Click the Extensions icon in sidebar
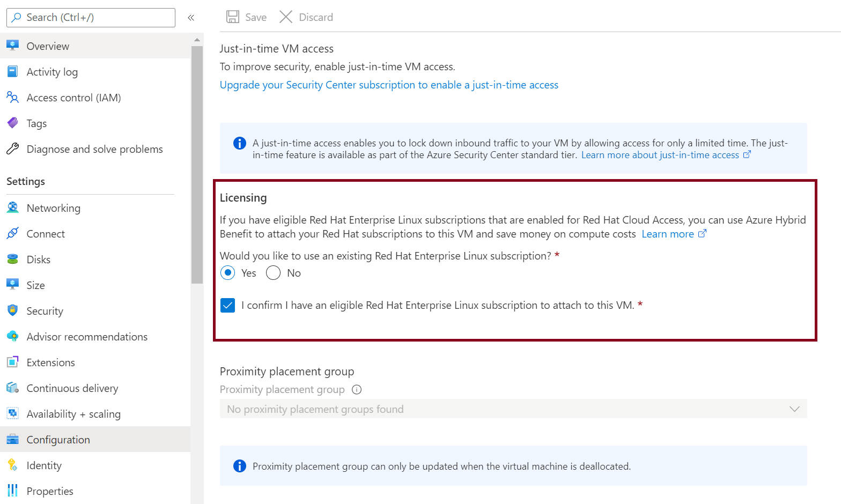The image size is (841, 504). click(x=13, y=362)
